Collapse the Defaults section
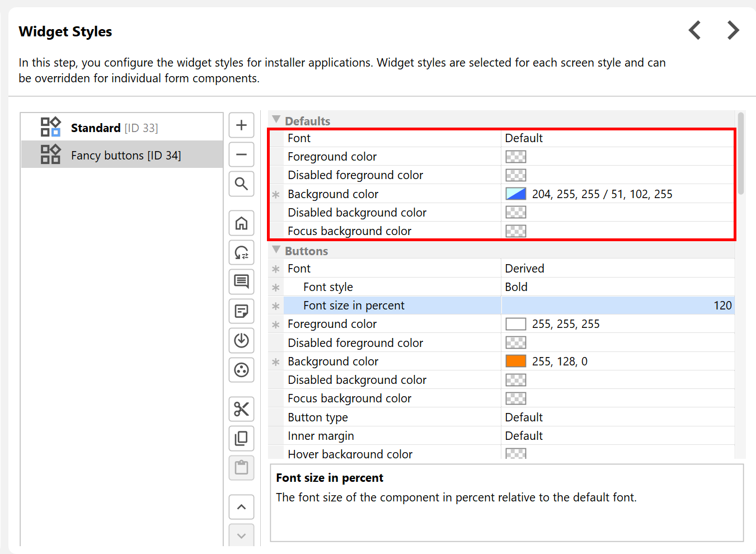Screen dimensions: 756x554 tap(276, 120)
